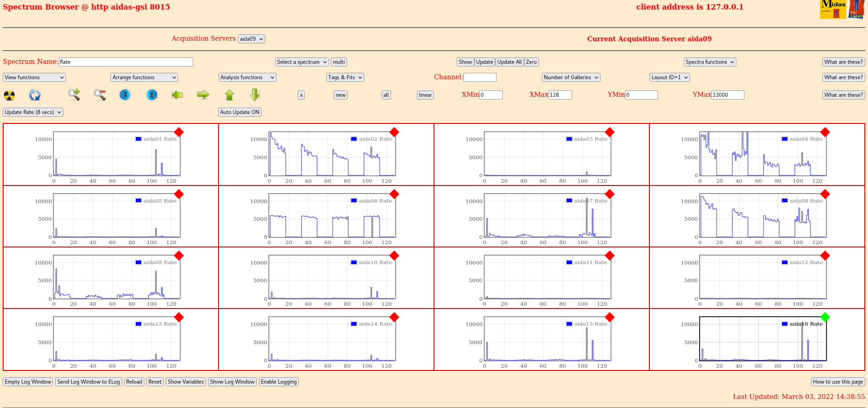Click the blue circular down-arrows icon
This screenshot has width=868, height=408.
(125, 95)
